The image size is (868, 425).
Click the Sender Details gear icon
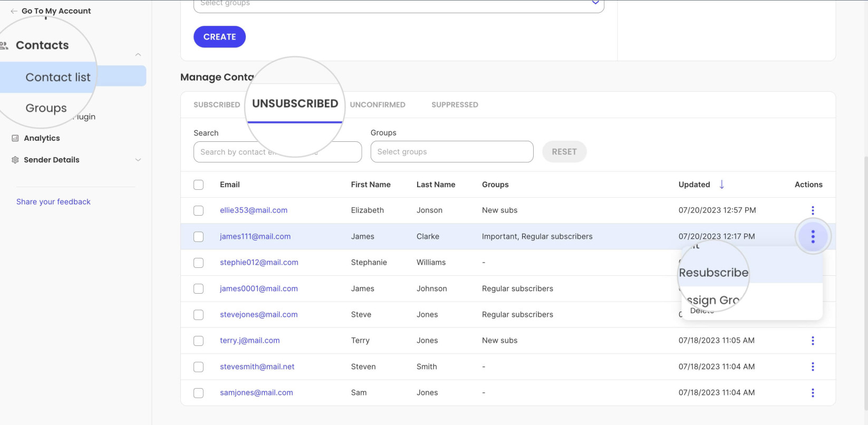point(15,160)
